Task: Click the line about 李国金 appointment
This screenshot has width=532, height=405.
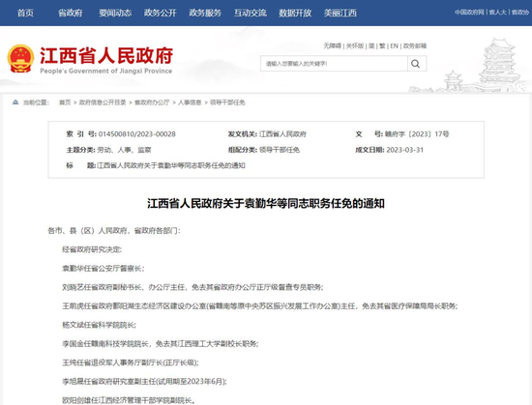Action: 161,344
